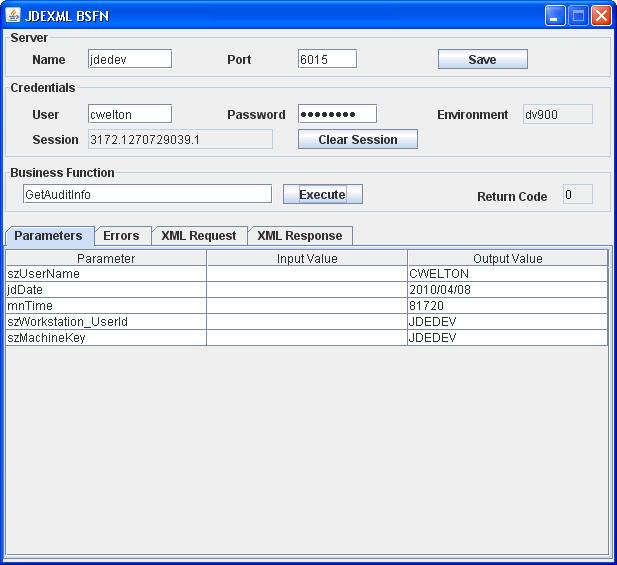The image size is (617, 565).
Task: Close the JDEXML BSFN window
Action: point(601,15)
